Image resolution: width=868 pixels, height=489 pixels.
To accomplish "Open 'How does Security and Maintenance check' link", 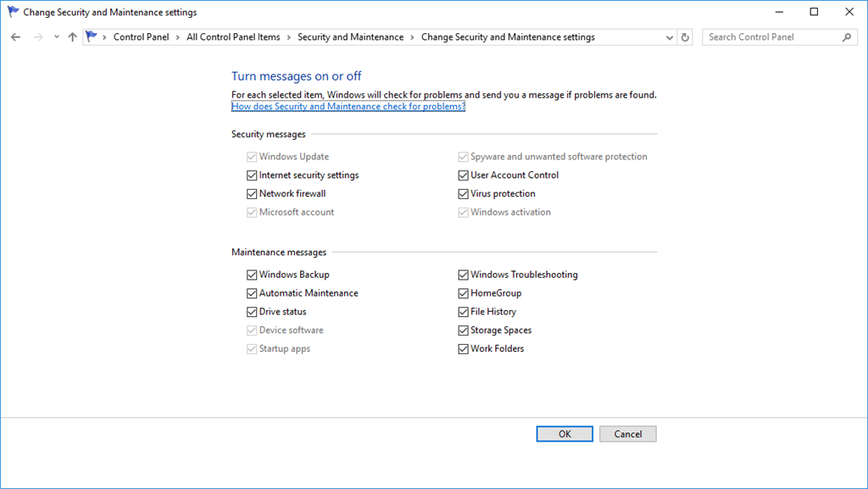I will click(x=348, y=107).
